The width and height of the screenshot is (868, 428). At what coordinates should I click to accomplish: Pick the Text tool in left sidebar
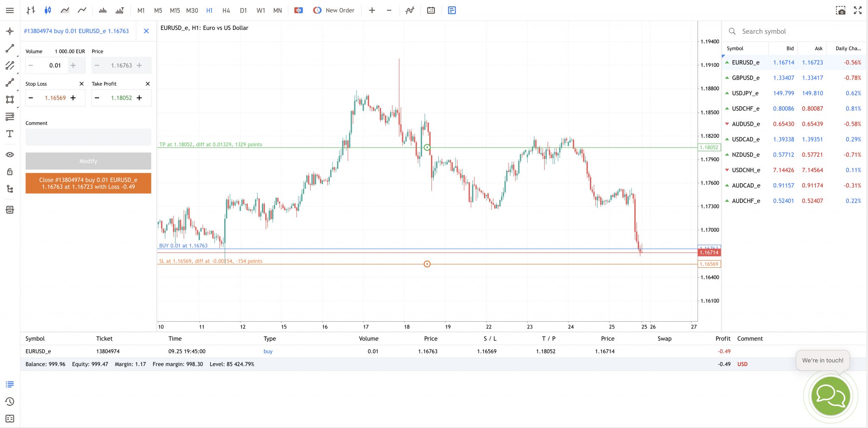(10, 134)
